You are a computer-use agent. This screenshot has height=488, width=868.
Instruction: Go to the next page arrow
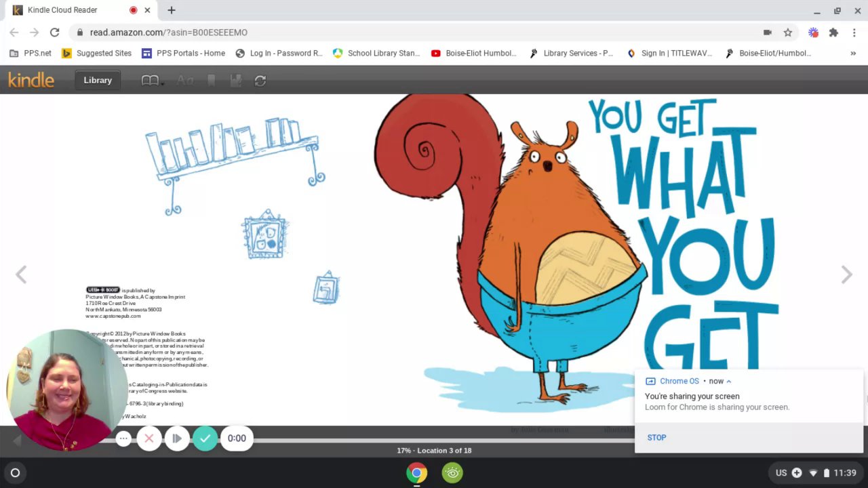pos(846,274)
